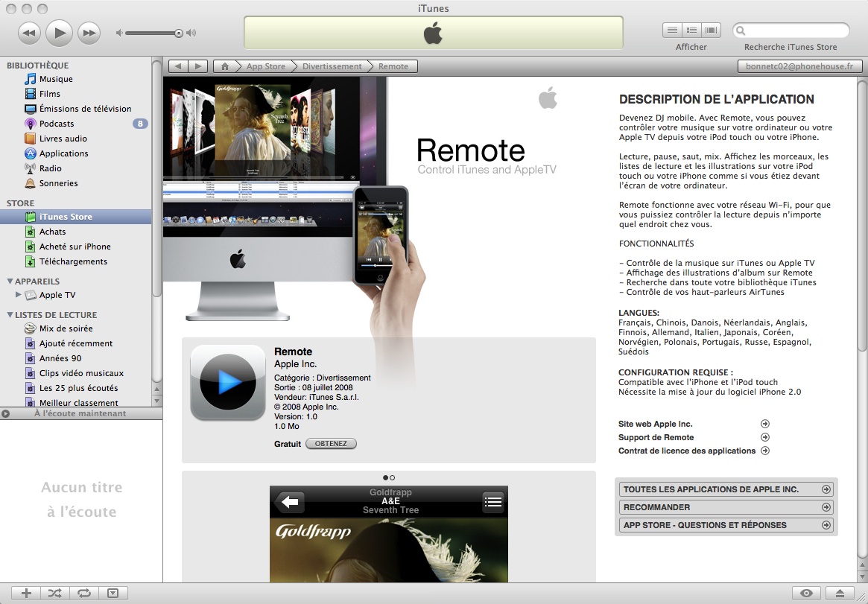Skip to previous track with rewind button
This screenshot has height=604, width=868.
coord(29,34)
